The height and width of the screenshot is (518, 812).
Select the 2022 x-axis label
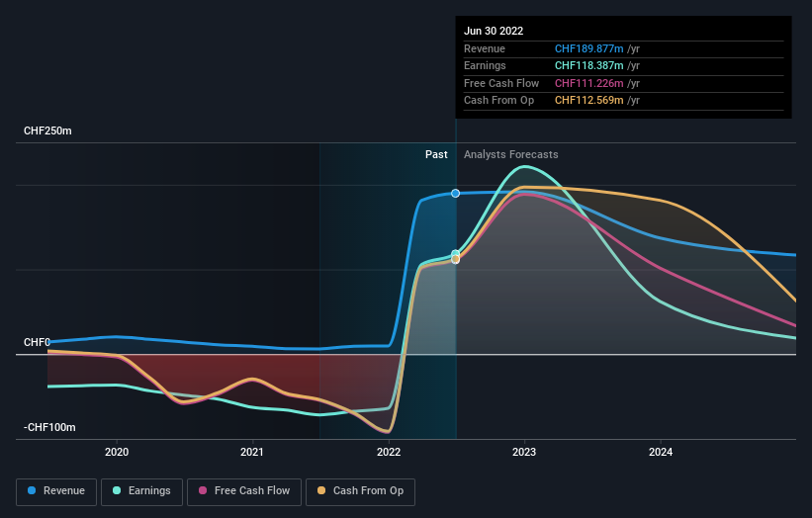[x=389, y=452]
